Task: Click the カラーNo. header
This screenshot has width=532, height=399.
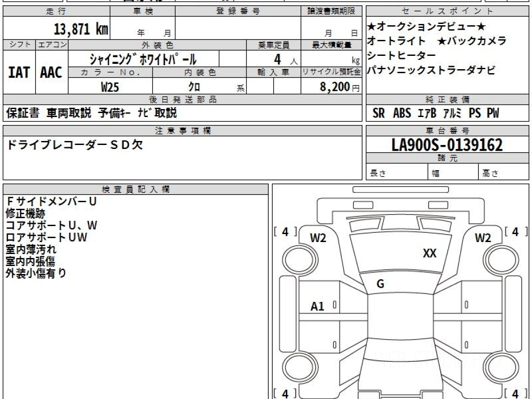Action: point(110,72)
